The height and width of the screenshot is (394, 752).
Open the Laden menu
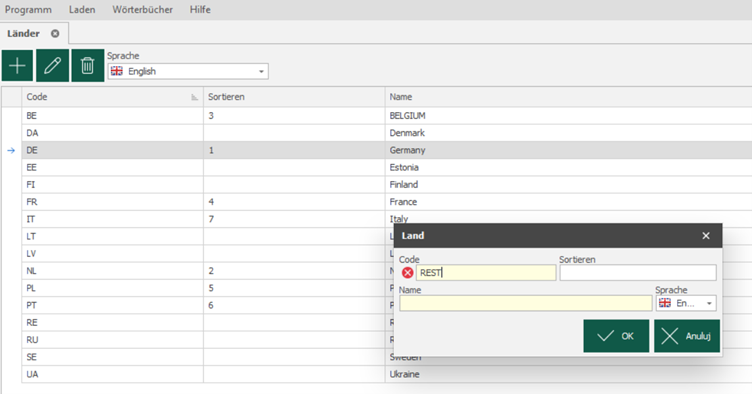point(82,10)
